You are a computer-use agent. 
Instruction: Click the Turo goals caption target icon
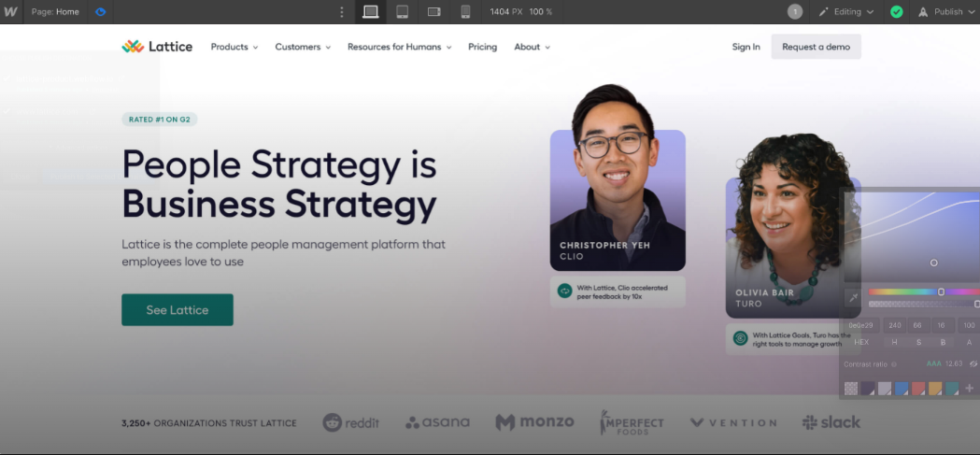[x=741, y=339]
